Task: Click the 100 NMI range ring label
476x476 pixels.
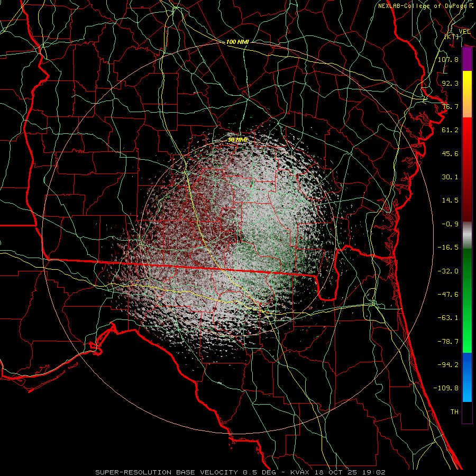Action: click(237, 42)
